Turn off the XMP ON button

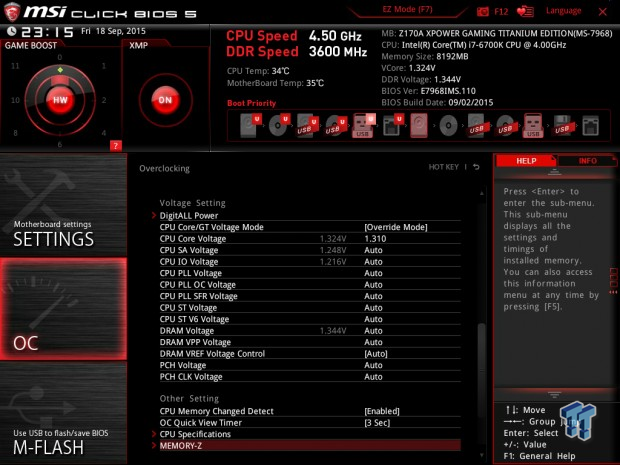(x=165, y=100)
